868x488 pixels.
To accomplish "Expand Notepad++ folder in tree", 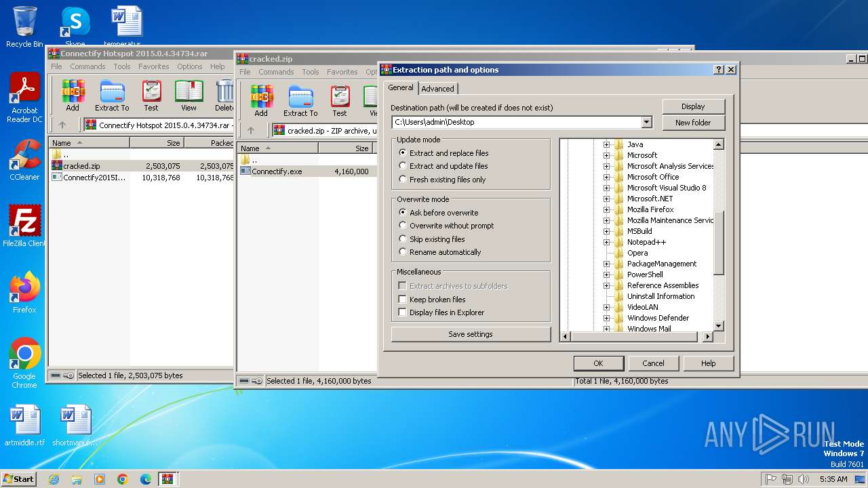I will pos(607,242).
